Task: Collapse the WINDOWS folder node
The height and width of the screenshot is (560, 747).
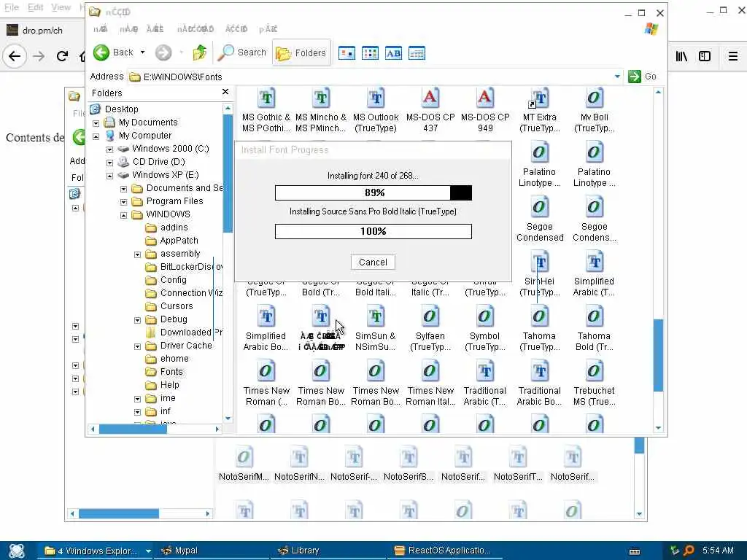Action: coord(123,215)
